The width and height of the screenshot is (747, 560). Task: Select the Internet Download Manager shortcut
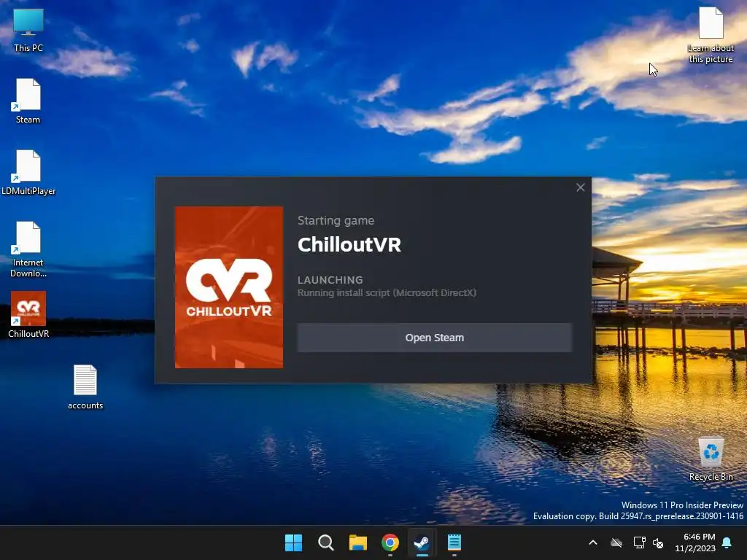pos(28,249)
